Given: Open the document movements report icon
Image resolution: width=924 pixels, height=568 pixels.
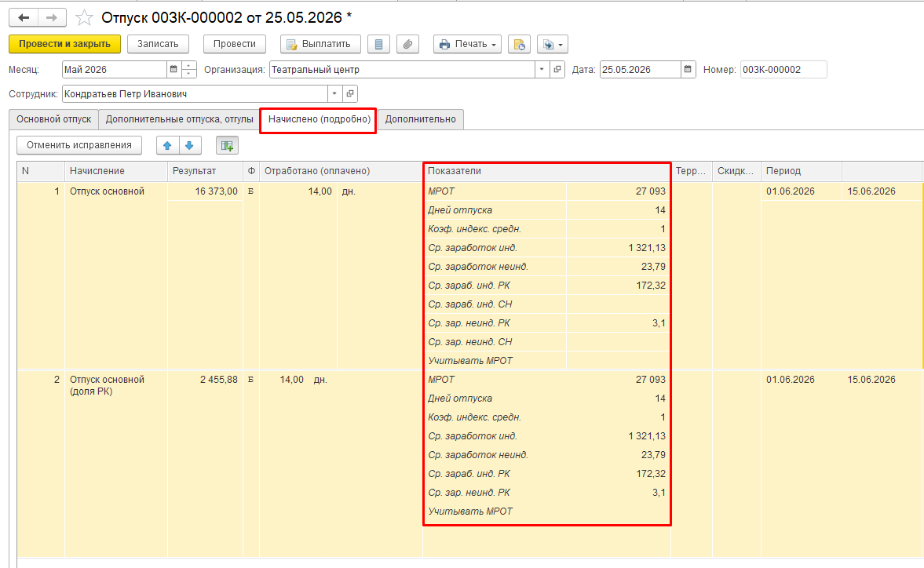Looking at the screenshot, I should coord(519,44).
